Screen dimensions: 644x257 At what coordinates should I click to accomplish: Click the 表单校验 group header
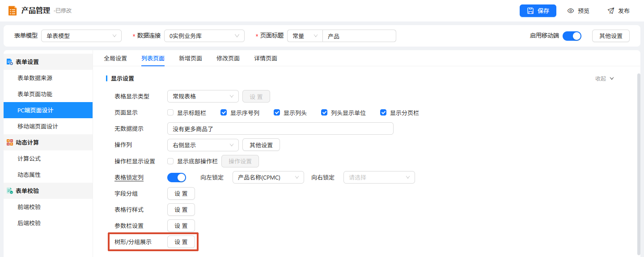pyautogui.click(x=48, y=191)
